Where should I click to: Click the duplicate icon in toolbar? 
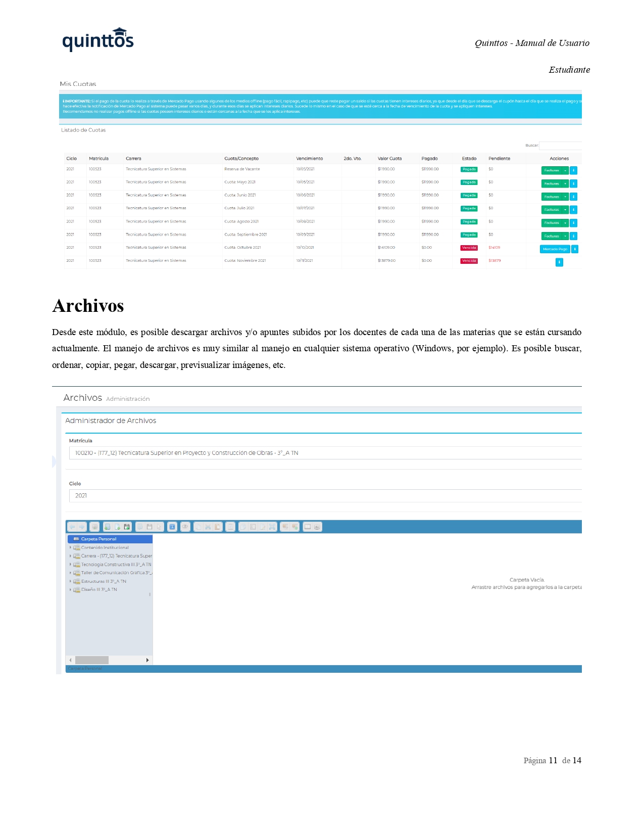pos(242,527)
